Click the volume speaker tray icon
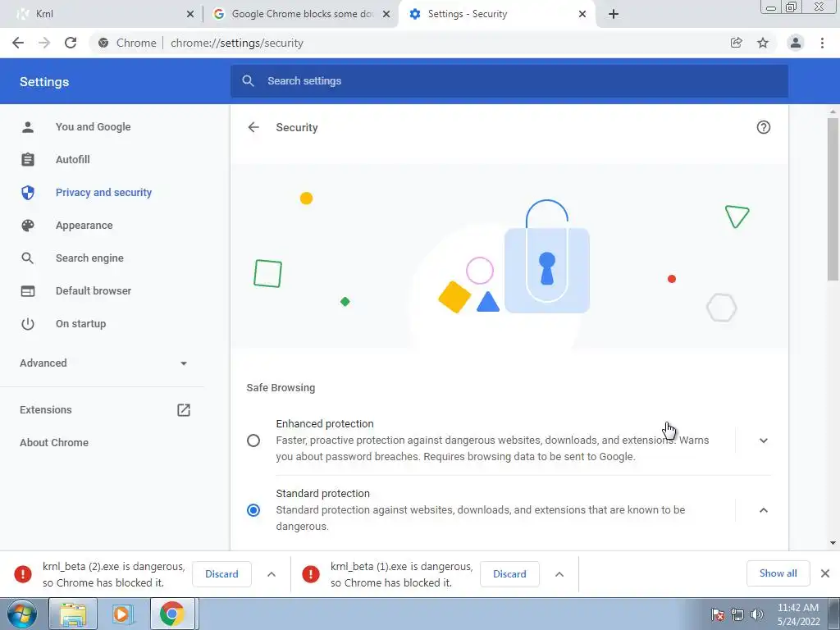The width and height of the screenshot is (840, 630). pyautogui.click(x=757, y=614)
